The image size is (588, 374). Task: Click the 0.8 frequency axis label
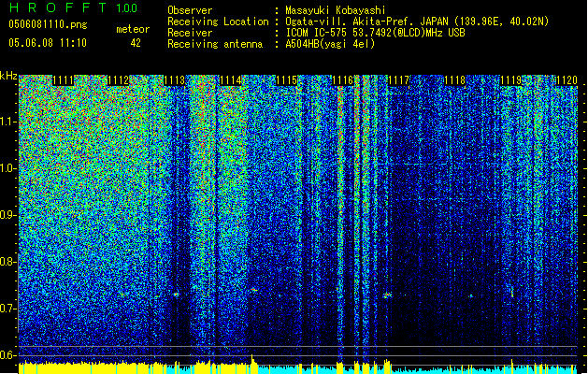point(7,262)
